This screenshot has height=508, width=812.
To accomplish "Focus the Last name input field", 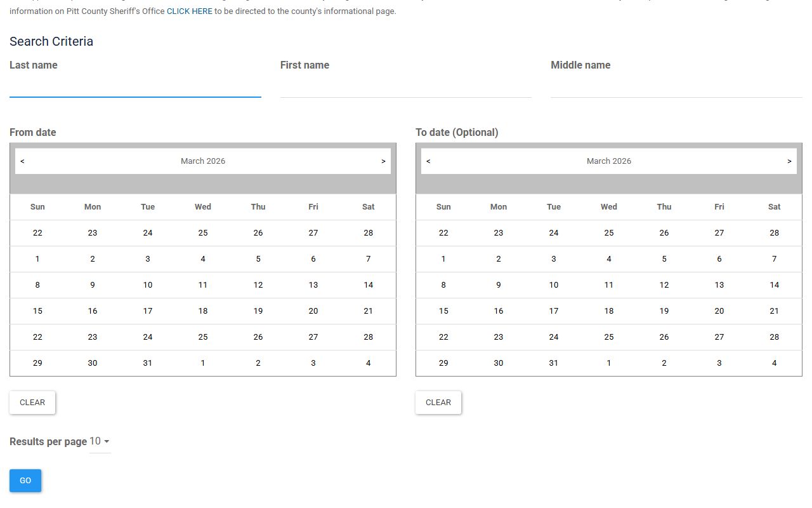I will point(135,86).
